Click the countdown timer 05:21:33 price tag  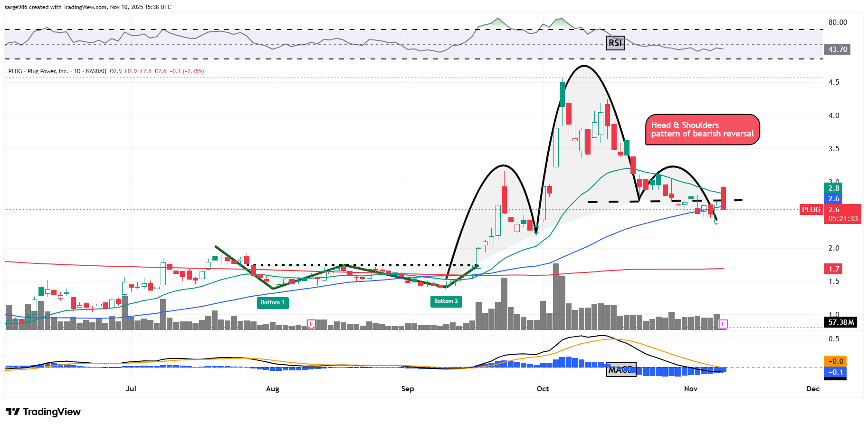(x=843, y=219)
